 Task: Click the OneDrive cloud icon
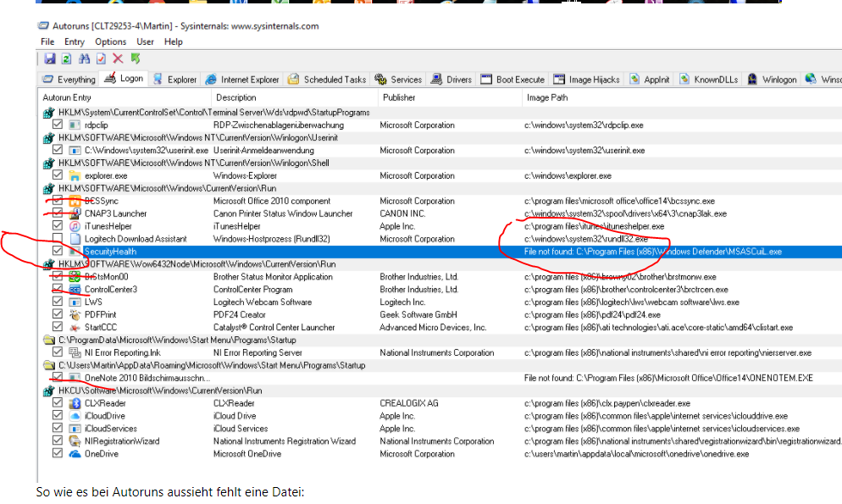(75, 453)
